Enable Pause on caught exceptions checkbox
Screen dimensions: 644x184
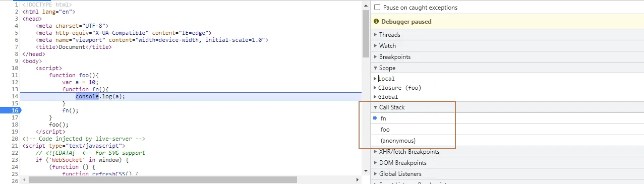point(377,8)
